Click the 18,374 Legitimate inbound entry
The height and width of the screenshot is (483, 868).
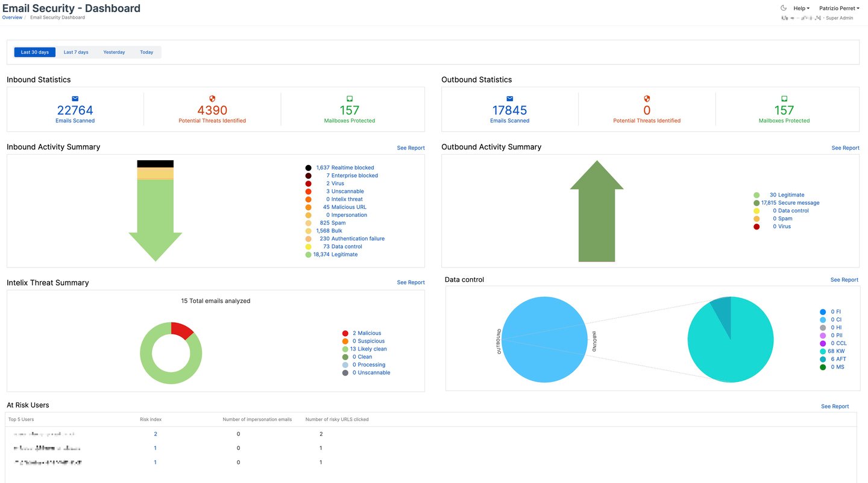coord(335,254)
